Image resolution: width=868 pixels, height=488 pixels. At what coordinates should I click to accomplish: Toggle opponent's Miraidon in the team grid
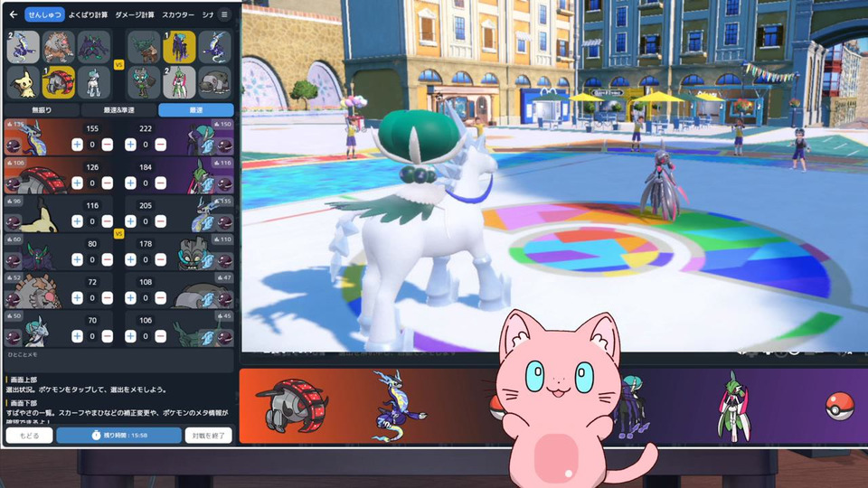pos(215,46)
